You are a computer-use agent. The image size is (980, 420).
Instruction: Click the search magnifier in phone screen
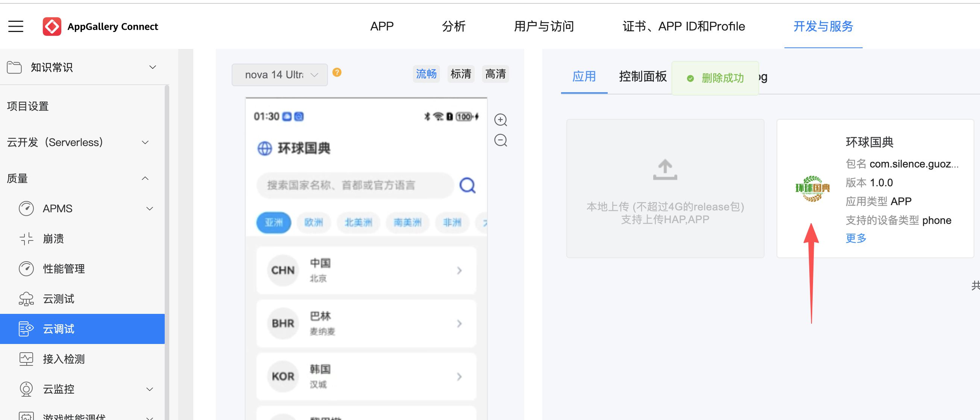[467, 186]
